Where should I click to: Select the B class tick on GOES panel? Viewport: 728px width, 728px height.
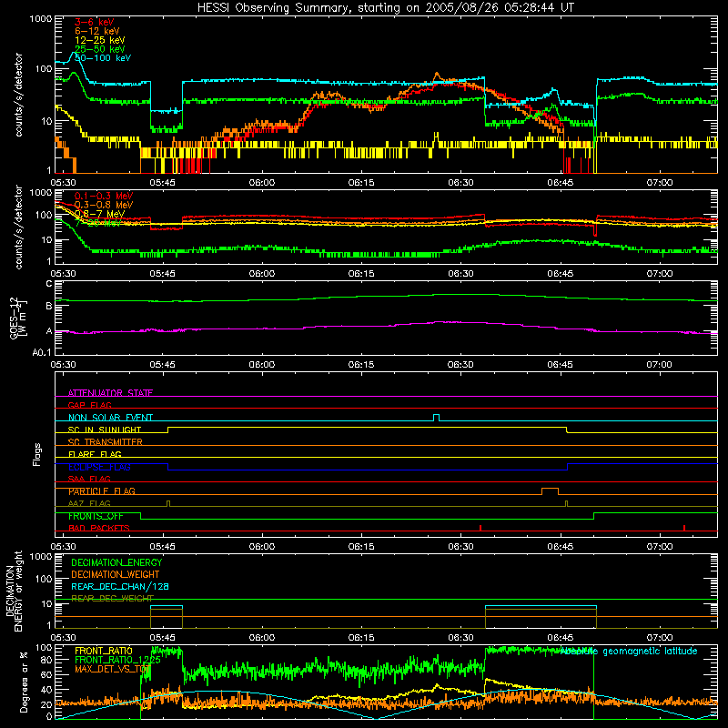coord(49,306)
